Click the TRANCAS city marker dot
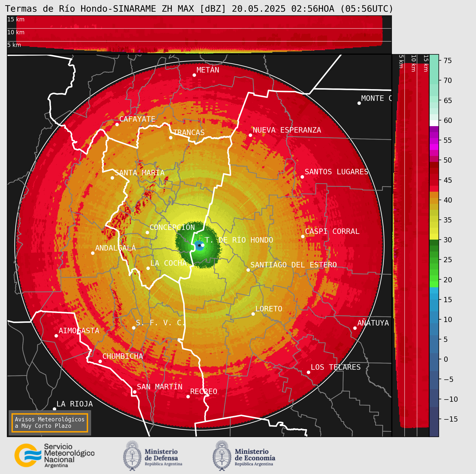 (x=171, y=138)
